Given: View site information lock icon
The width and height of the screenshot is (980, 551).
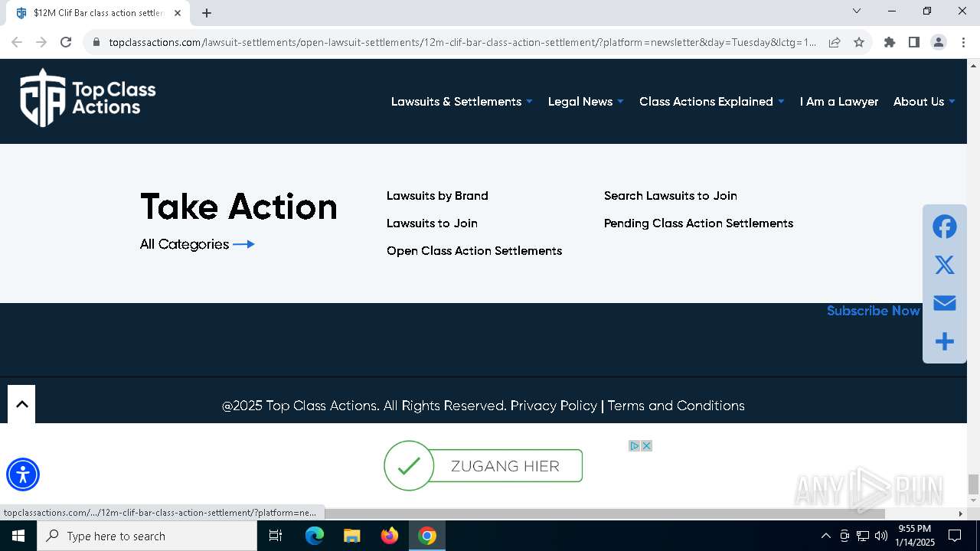Looking at the screenshot, I should 96,42.
